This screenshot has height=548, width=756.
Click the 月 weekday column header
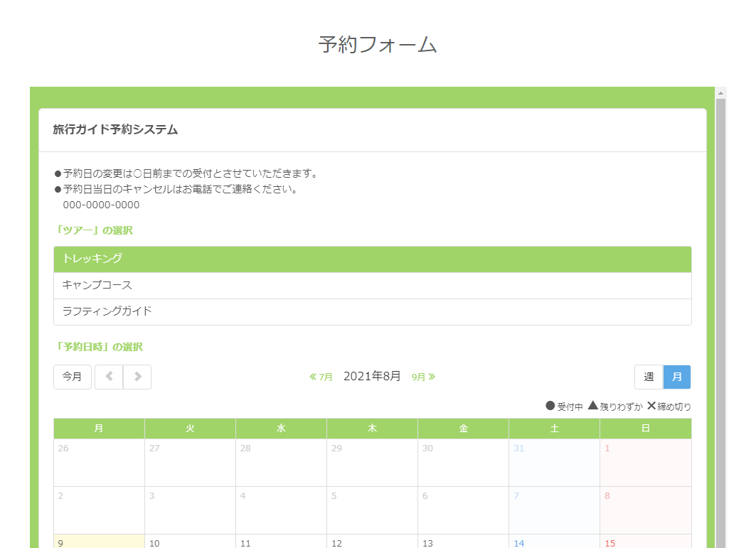pos(99,429)
